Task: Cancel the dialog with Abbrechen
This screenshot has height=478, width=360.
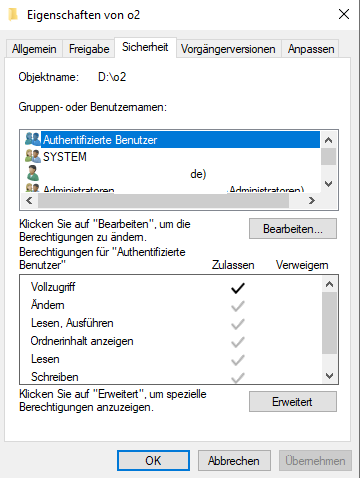Action: (234, 461)
